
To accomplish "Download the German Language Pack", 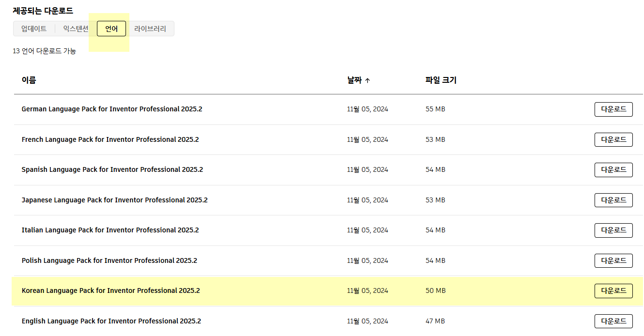I will [x=613, y=109].
